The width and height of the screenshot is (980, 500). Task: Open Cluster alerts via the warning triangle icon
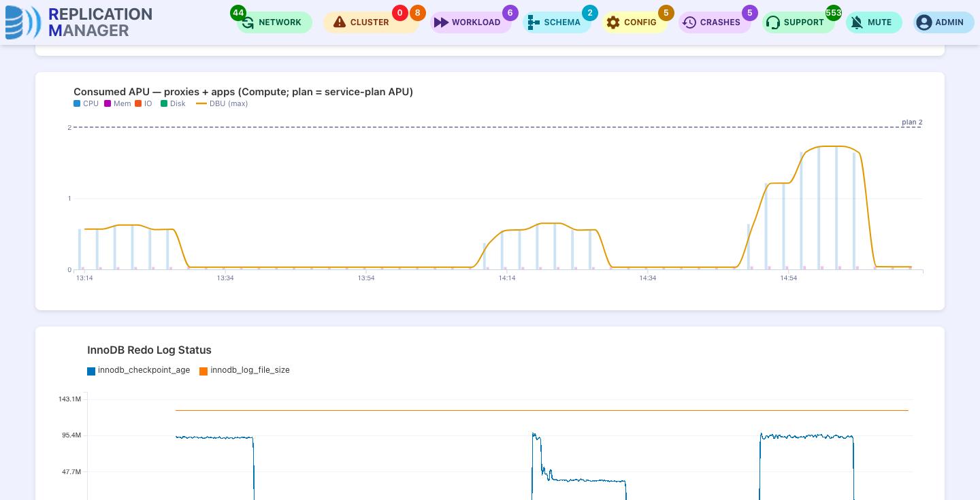click(x=340, y=22)
